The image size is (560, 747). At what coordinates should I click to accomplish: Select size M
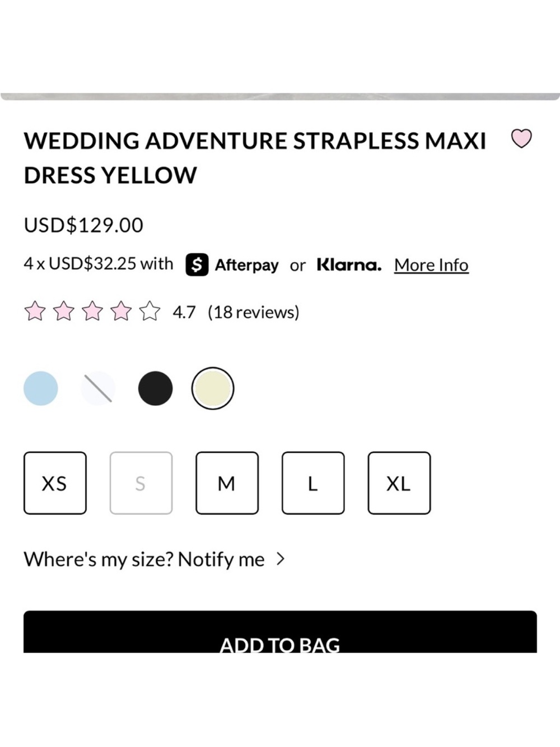pyautogui.click(x=227, y=483)
